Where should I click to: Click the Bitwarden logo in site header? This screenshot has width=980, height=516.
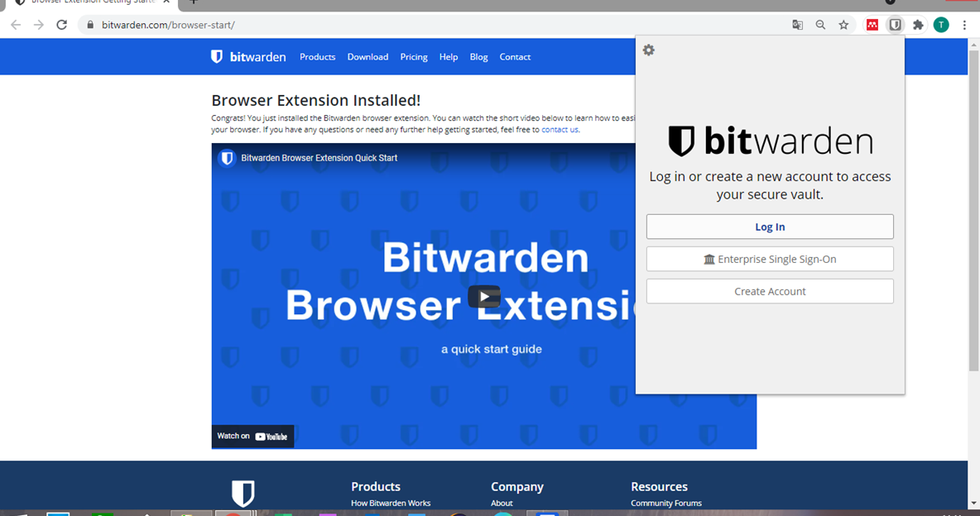pos(248,57)
